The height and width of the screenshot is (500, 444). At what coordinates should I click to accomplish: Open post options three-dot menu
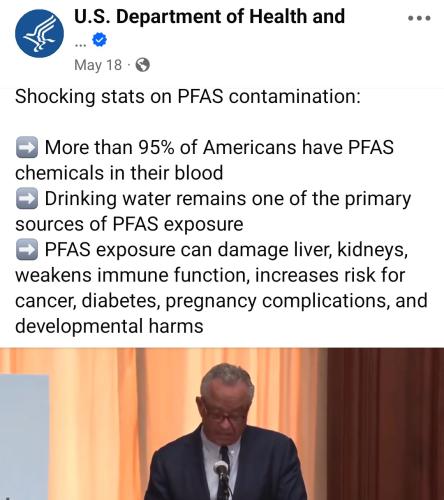[x=419, y=18]
